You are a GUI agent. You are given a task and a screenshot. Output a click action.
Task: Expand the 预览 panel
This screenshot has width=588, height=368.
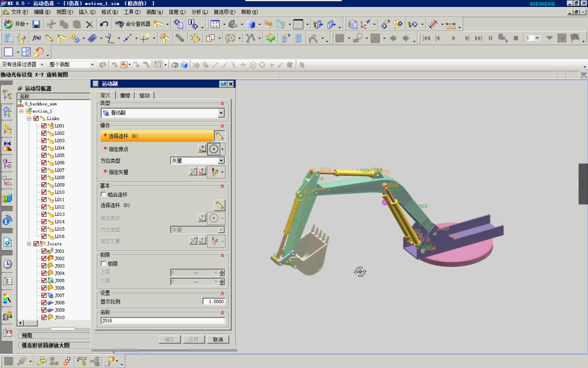click(54, 335)
